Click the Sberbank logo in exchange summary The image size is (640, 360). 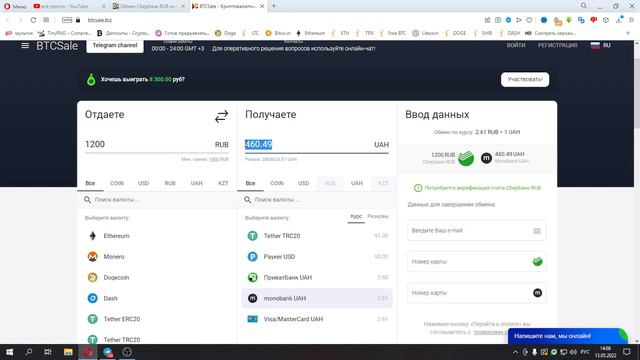pyautogui.click(x=466, y=158)
